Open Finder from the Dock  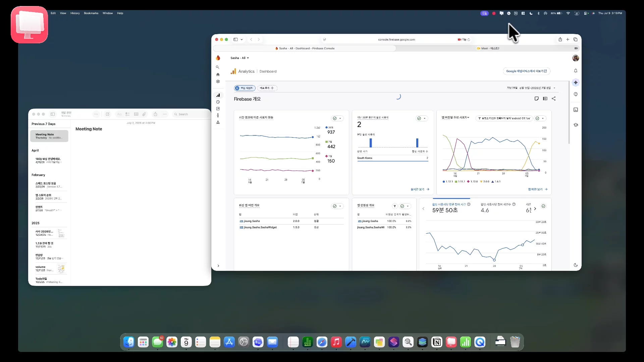(129, 342)
